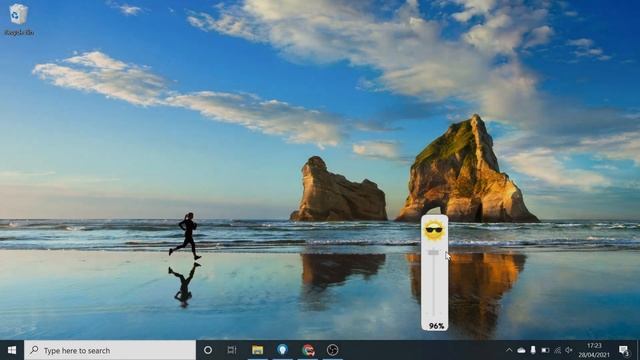Open Cortana from the taskbar
The image size is (640, 360).
[208, 350]
